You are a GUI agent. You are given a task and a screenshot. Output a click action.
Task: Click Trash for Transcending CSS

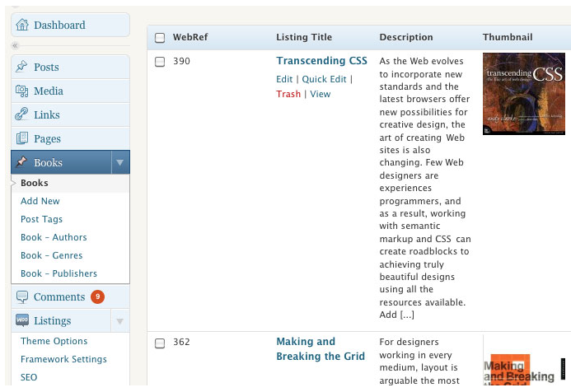288,94
